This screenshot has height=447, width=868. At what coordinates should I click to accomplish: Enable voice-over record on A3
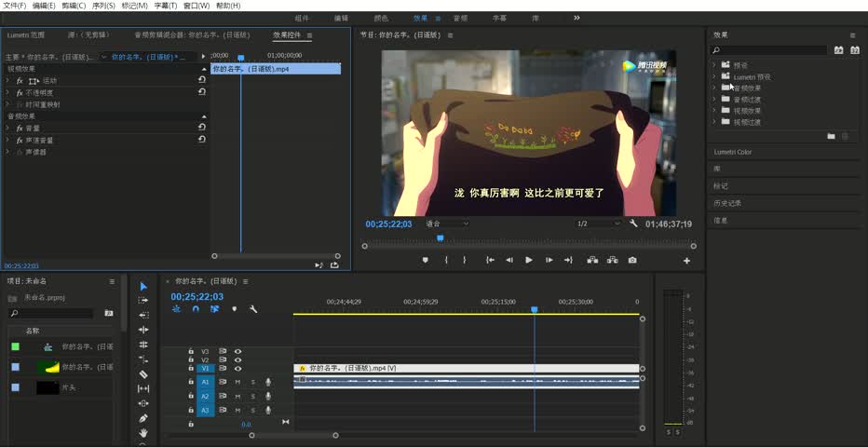click(x=268, y=411)
